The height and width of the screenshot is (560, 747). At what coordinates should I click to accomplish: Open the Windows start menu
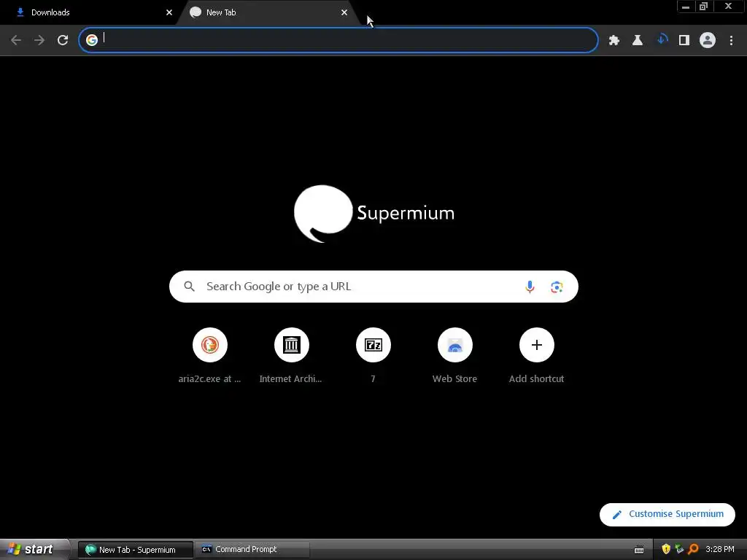click(34, 549)
